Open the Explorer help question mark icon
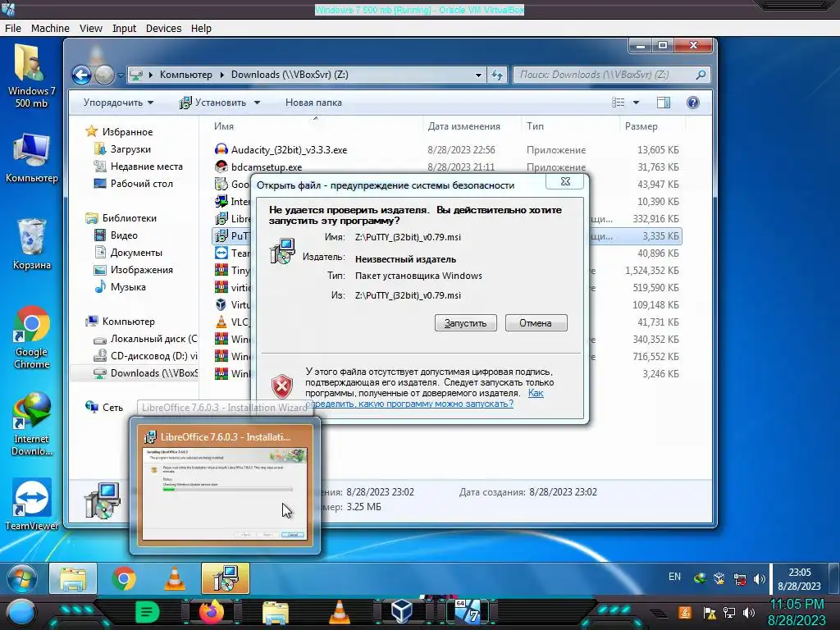The width and height of the screenshot is (840, 630). [692, 103]
